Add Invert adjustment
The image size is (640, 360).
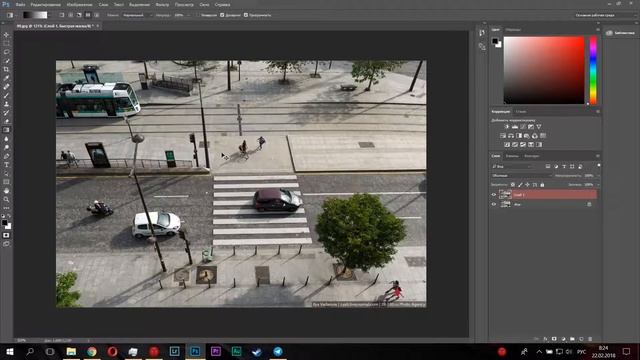pos(507,144)
